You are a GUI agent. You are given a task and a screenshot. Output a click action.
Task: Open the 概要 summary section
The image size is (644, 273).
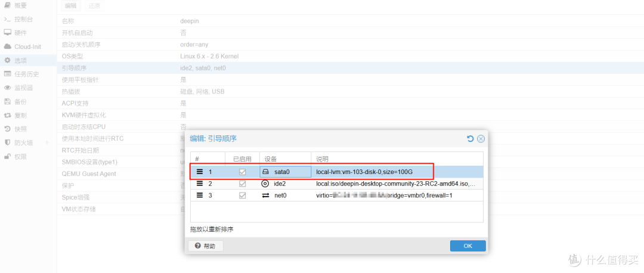pos(29,6)
